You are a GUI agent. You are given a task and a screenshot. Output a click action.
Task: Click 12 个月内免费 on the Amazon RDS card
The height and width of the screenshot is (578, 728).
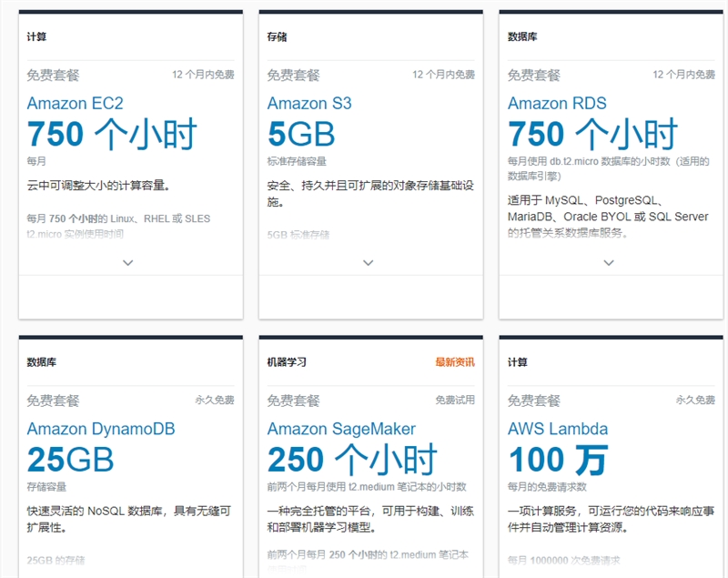point(684,75)
